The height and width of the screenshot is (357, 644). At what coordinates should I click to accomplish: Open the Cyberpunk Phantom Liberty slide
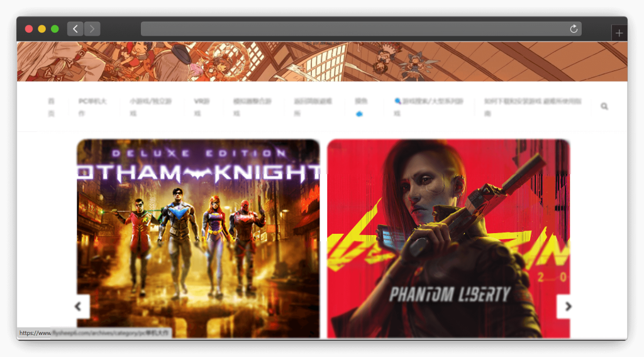pyautogui.click(x=448, y=238)
